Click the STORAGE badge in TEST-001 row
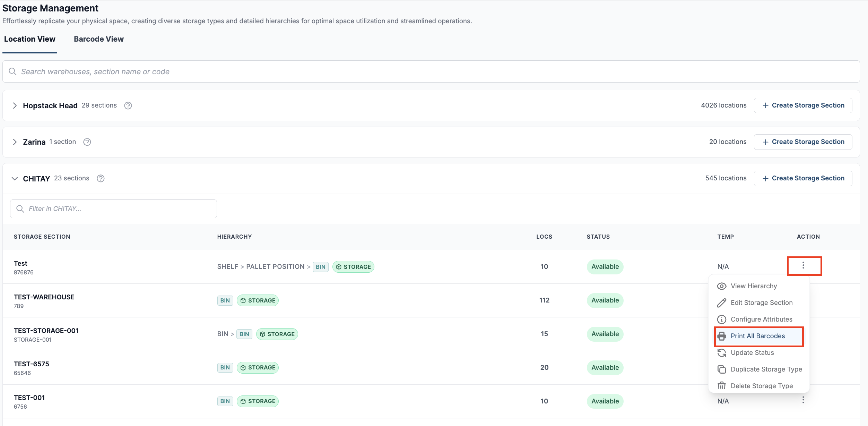The image size is (868, 426). 258,401
